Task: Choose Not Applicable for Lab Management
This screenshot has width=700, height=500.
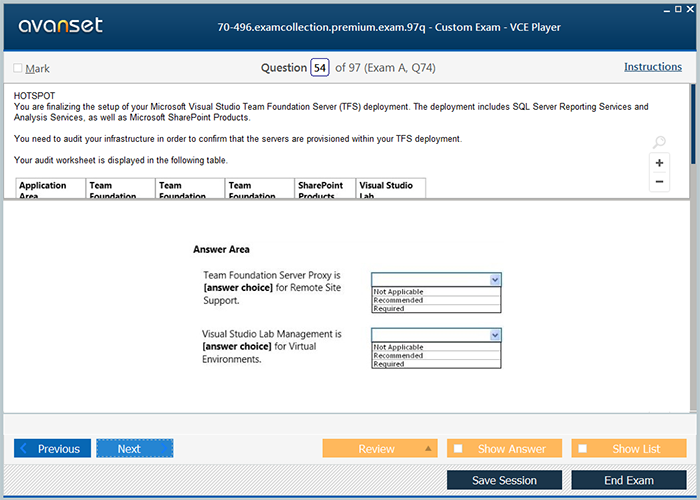Action: (436, 347)
